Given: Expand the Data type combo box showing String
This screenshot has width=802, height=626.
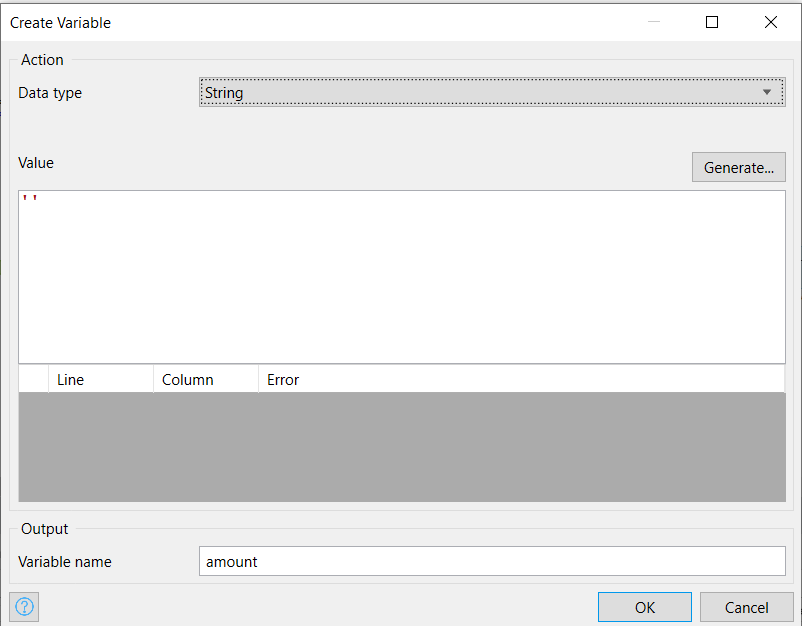Looking at the screenshot, I should click(x=490, y=91).
